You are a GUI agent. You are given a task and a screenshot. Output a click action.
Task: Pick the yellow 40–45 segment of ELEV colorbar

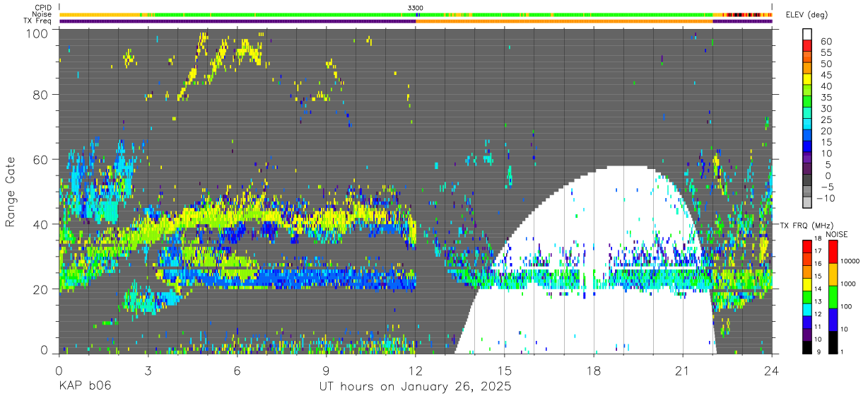coord(807,79)
